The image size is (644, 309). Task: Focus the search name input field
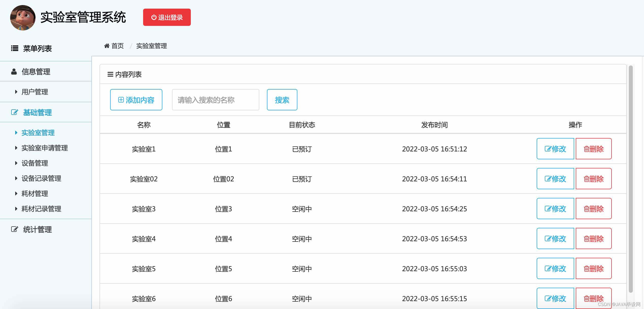point(215,100)
